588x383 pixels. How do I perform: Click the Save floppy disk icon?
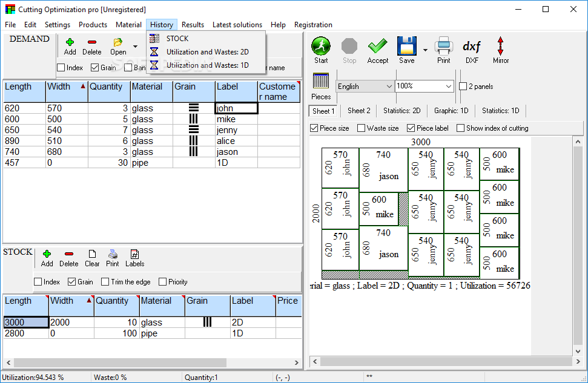tap(406, 46)
